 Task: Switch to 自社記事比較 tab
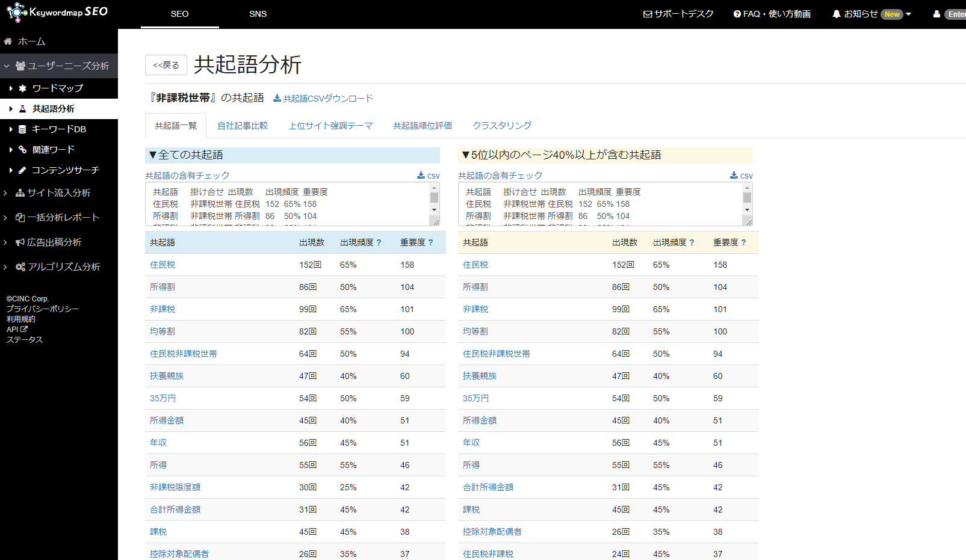243,126
